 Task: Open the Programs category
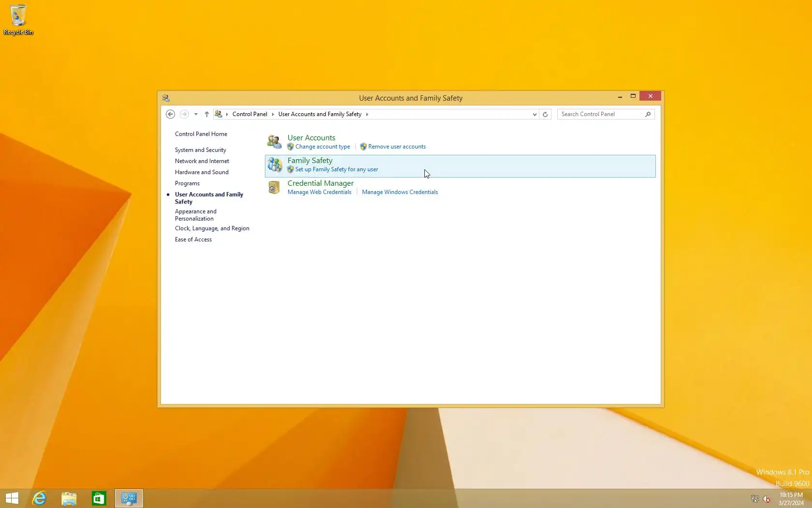(x=187, y=183)
